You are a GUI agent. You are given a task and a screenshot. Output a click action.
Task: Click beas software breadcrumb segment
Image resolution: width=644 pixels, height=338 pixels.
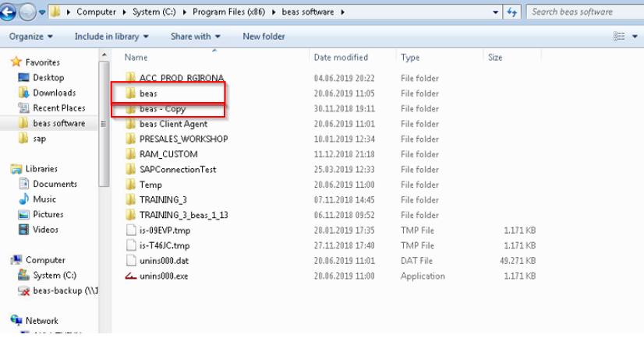308,12
